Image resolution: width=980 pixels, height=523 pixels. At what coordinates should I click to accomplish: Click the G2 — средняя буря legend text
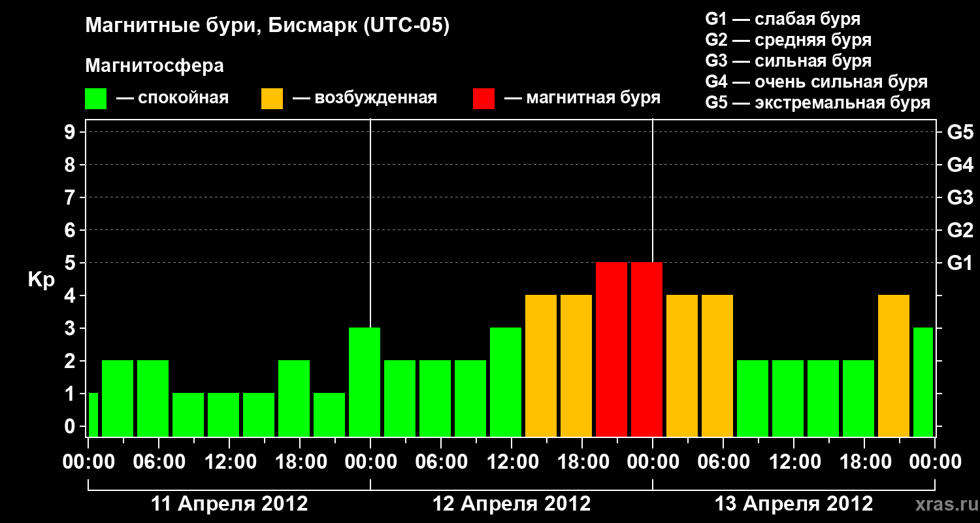[x=788, y=40]
